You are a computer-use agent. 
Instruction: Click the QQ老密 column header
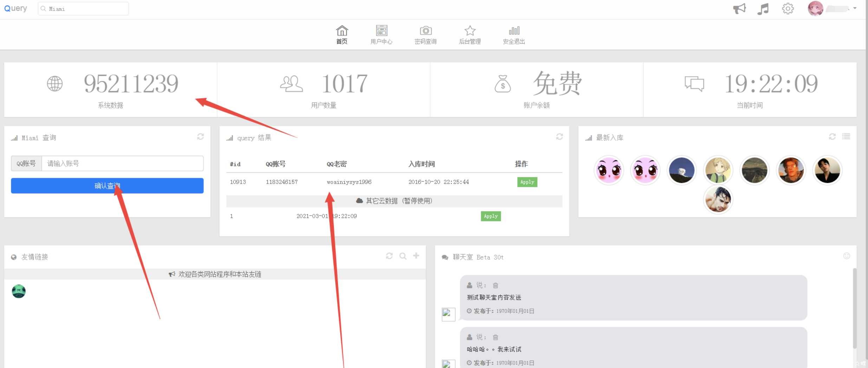337,164
